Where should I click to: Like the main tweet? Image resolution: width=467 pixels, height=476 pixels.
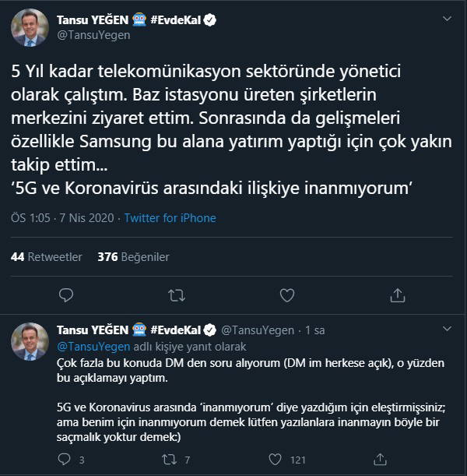(x=287, y=294)
